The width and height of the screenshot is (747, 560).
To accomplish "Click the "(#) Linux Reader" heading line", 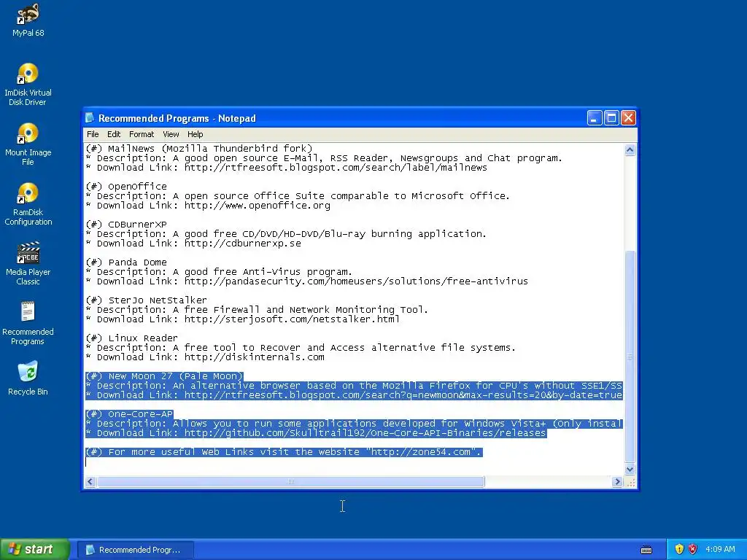I will tap(131, 338).
